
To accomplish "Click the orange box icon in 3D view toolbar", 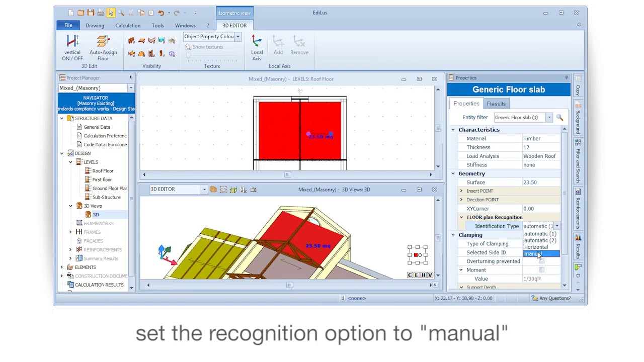I will point(213,190).
